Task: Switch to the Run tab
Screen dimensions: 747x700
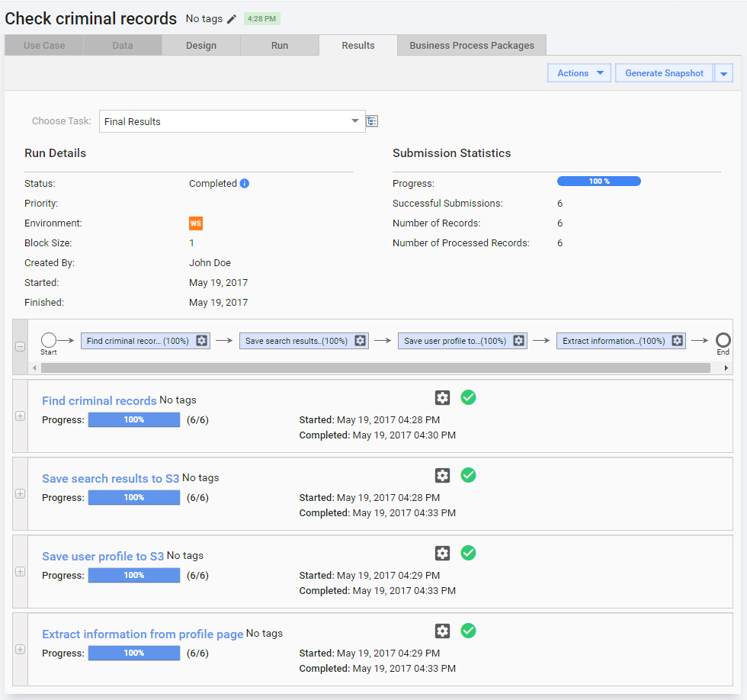Action: (280, 45)
